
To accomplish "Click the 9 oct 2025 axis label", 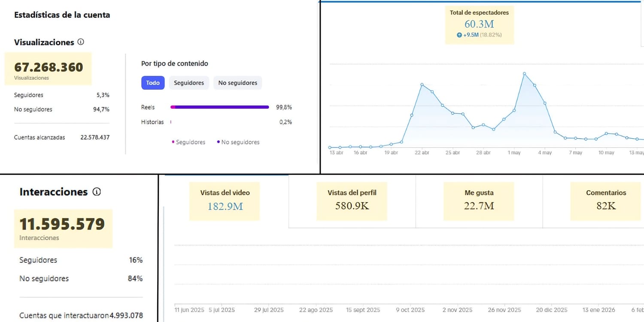I will [x=410, y=310].
